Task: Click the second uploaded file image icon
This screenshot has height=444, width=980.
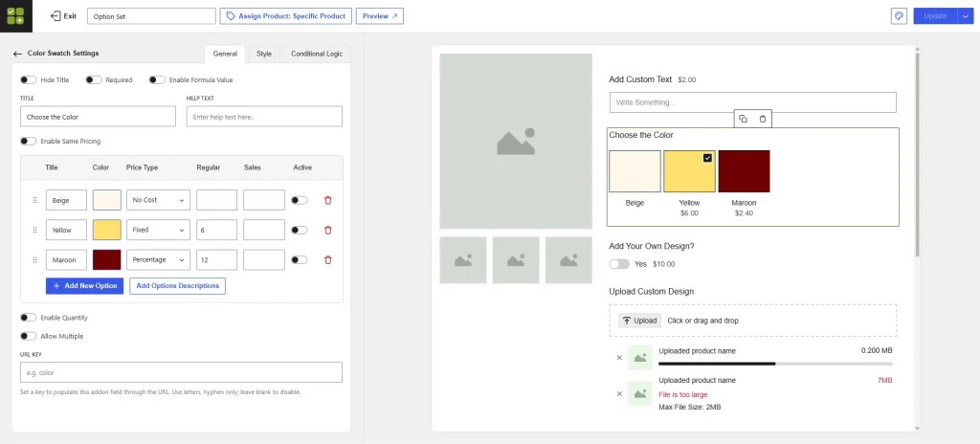Action: click(x=640, y=393)
